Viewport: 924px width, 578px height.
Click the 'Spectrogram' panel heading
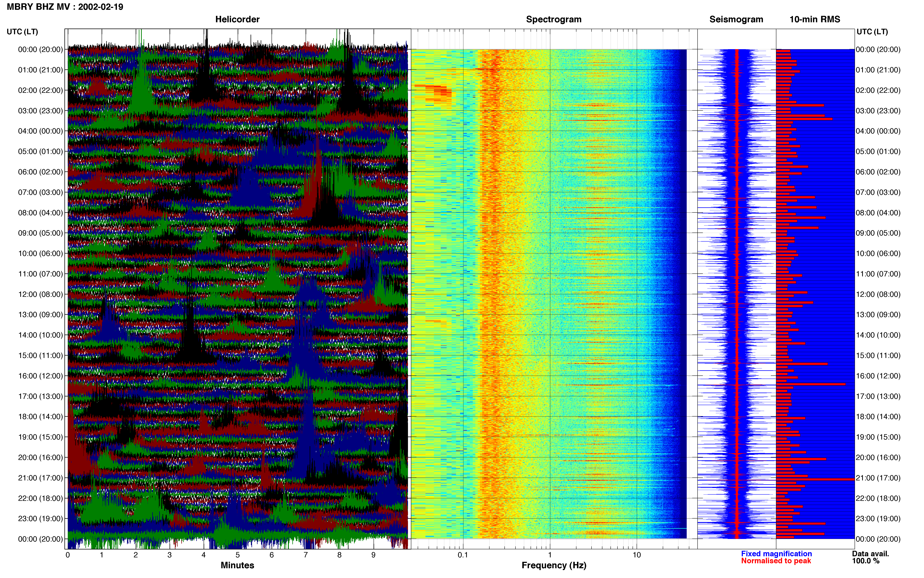point(554,20)
